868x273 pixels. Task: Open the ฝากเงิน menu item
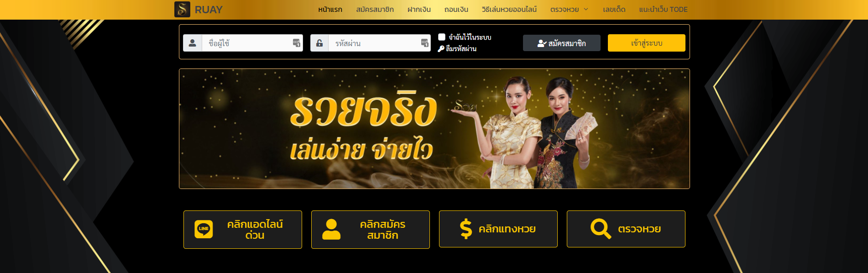click(x=419, y=10)
